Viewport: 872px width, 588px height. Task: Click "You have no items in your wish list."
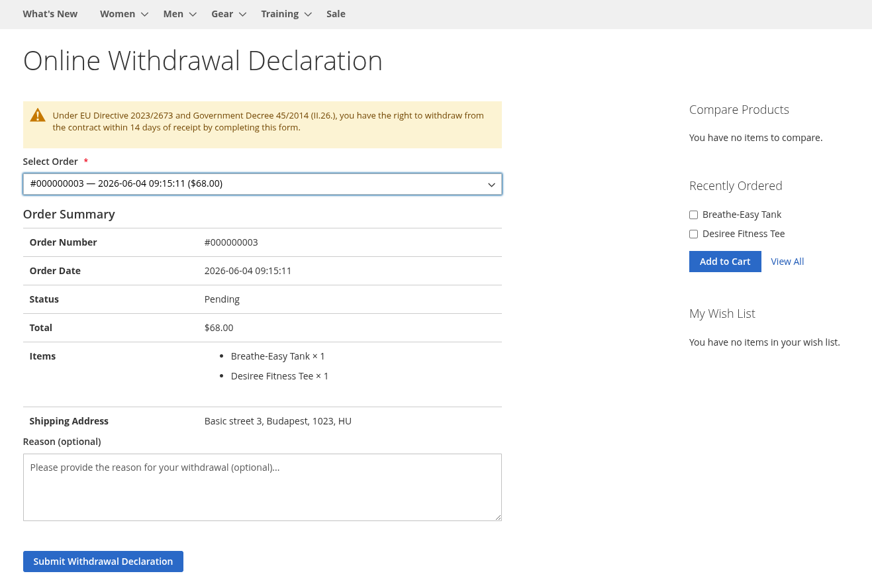pos(764,342)
